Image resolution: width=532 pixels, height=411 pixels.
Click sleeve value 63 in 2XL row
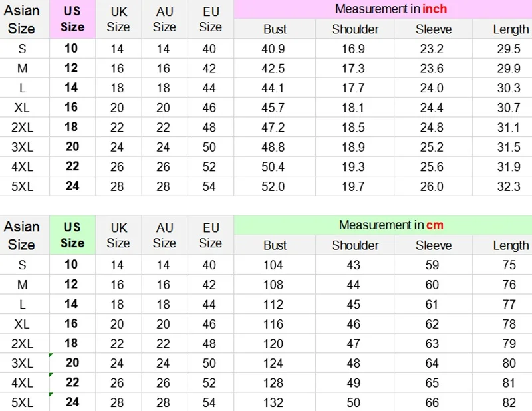(432, 344)
